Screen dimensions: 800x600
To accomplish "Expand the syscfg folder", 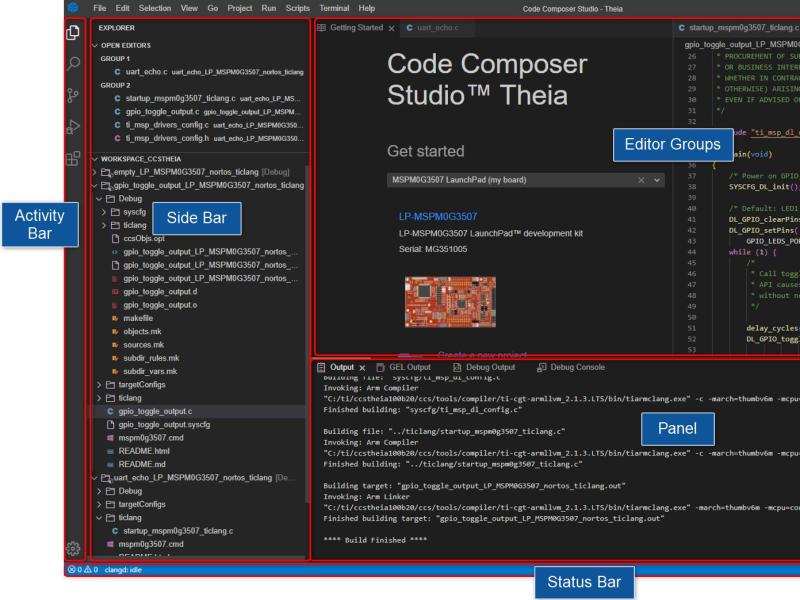I will 104,212.
